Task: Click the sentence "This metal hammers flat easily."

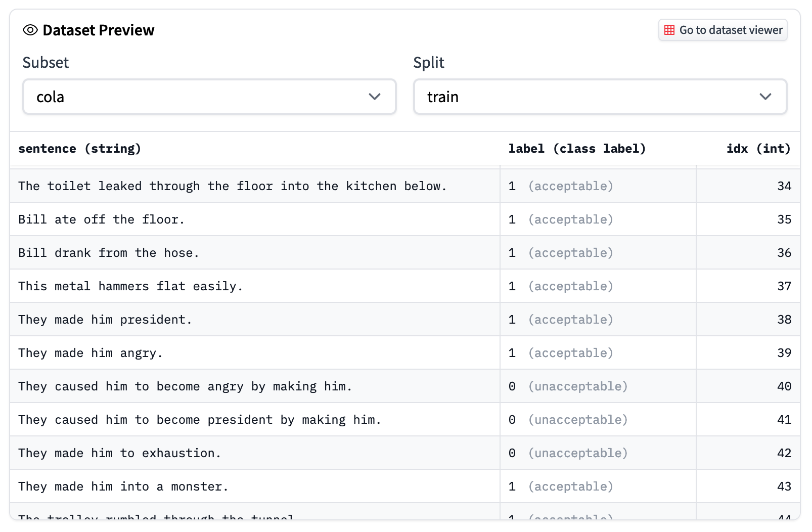Action: point(130,286)
